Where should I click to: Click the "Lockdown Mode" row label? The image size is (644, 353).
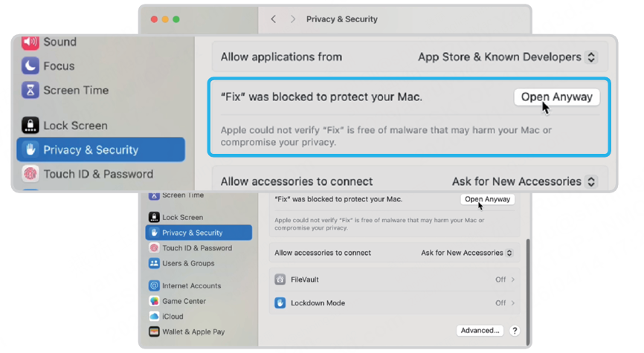pyautogui.click(x=318, y=303)
